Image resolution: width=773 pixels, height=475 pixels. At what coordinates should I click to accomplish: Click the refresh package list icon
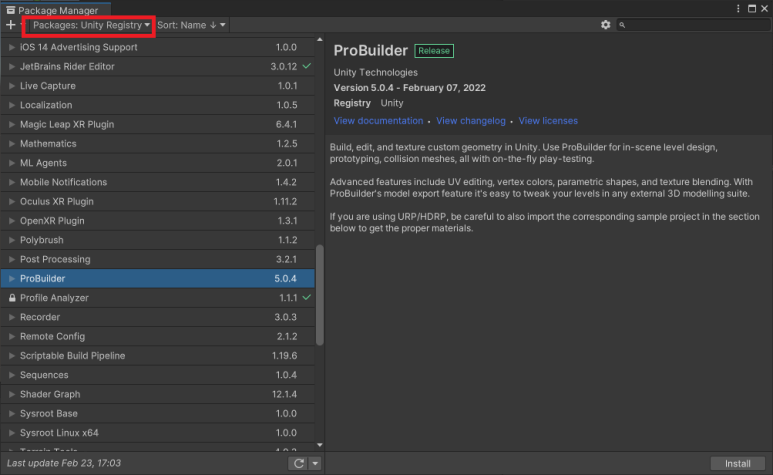[298, 463]
